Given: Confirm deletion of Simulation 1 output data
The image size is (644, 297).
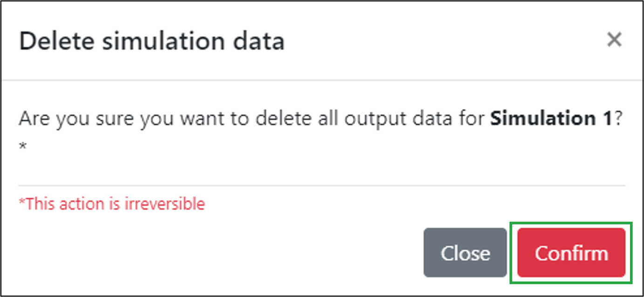Looking at the screenshot, I should tap(571, 253).
